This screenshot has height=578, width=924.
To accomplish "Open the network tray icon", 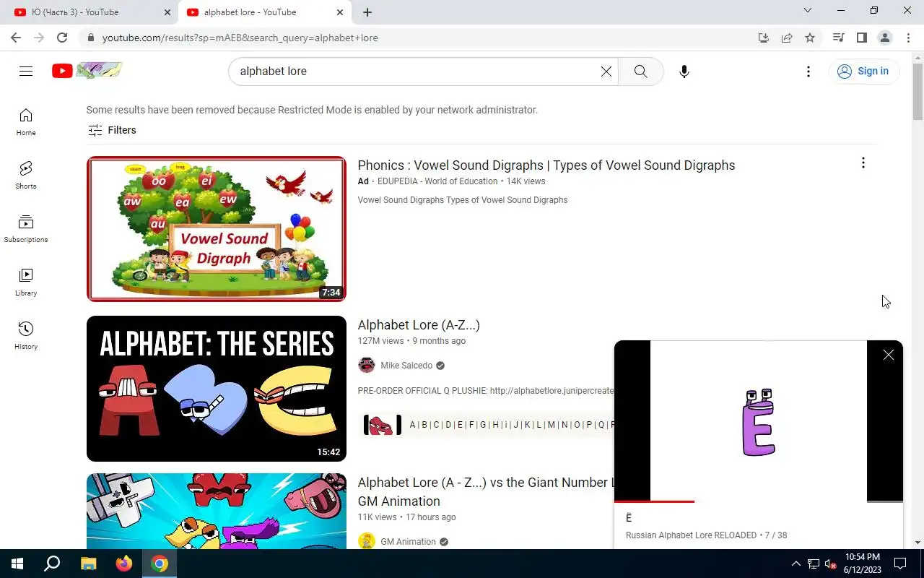I will pos(814,564).
